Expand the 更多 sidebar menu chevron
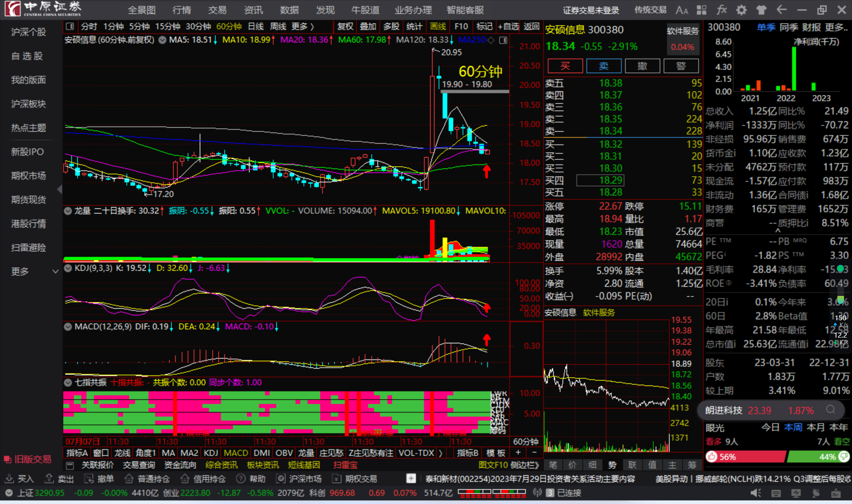Image resolution: width=852 pixels, height=504 pixels. pos(55,271)
